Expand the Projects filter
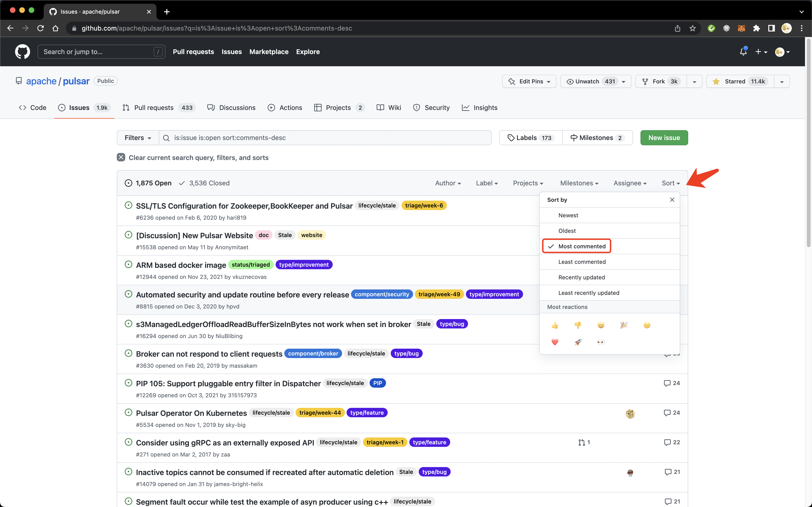The image size is (812, 507). 528,183
